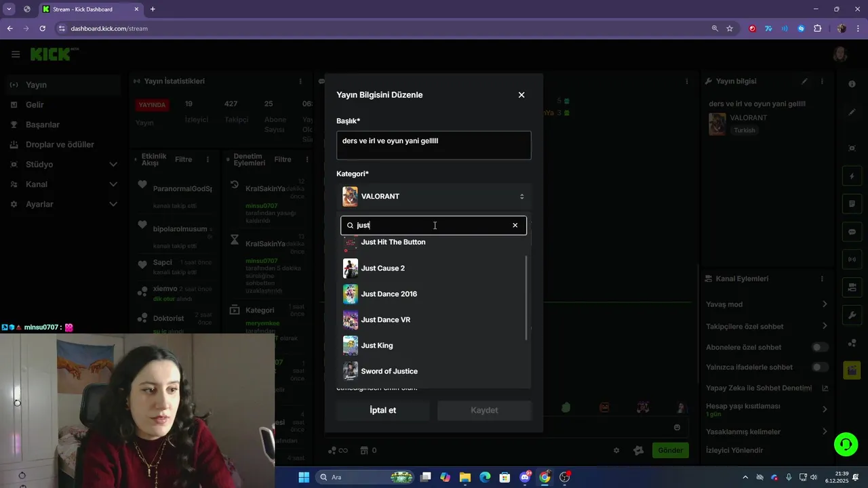Select Just Cause 2 from results
This screenshot has width=868, height=488.
(434, 268)
